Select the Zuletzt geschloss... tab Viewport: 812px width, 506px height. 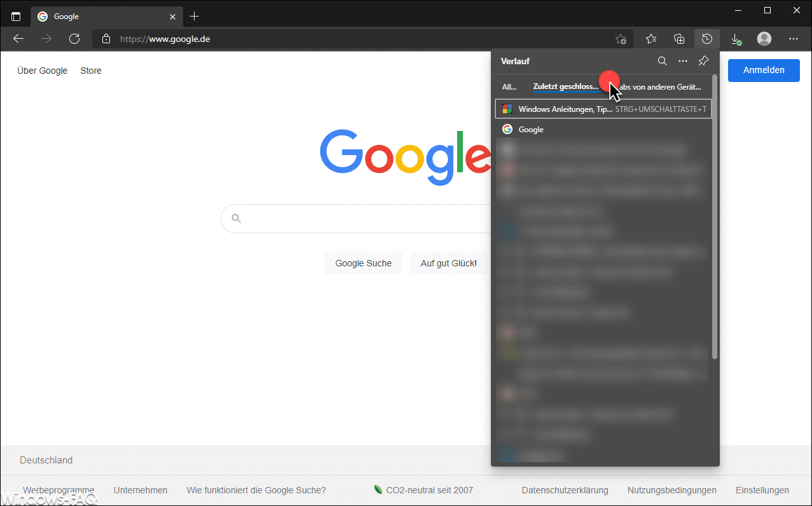(x=566, y=87)
